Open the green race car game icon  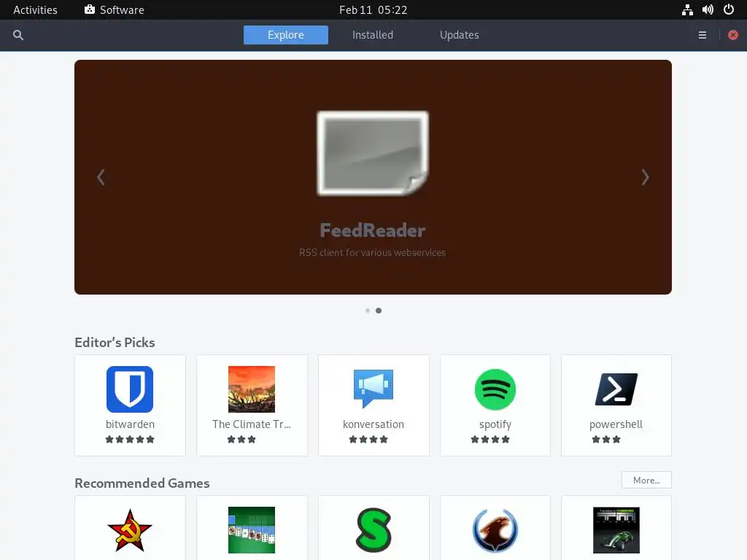(x=616, y=530)
